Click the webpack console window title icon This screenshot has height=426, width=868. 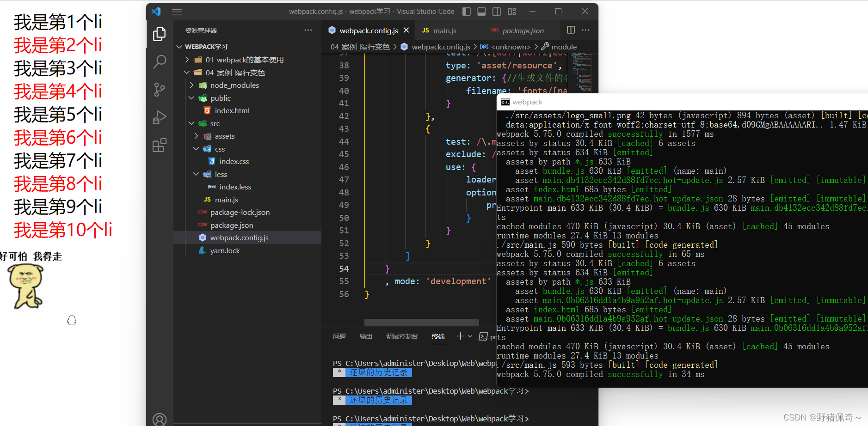[x=505, y=102]
